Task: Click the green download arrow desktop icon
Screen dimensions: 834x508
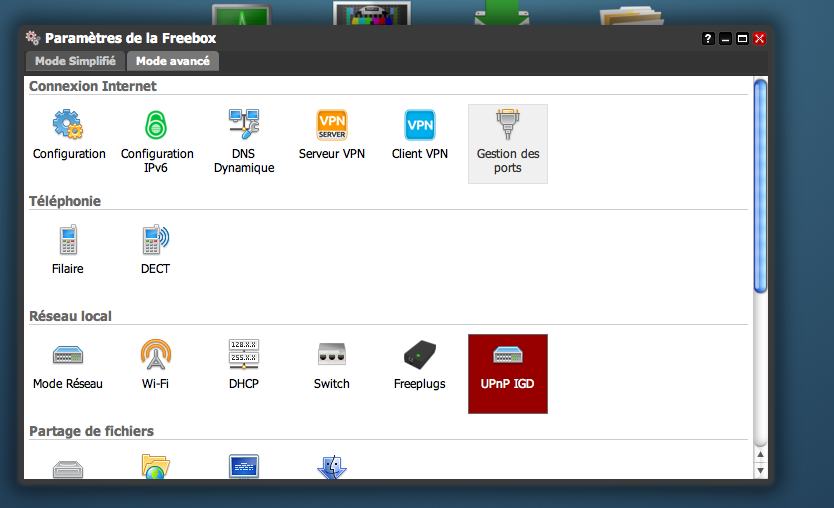Action: [x=502, y=13]
